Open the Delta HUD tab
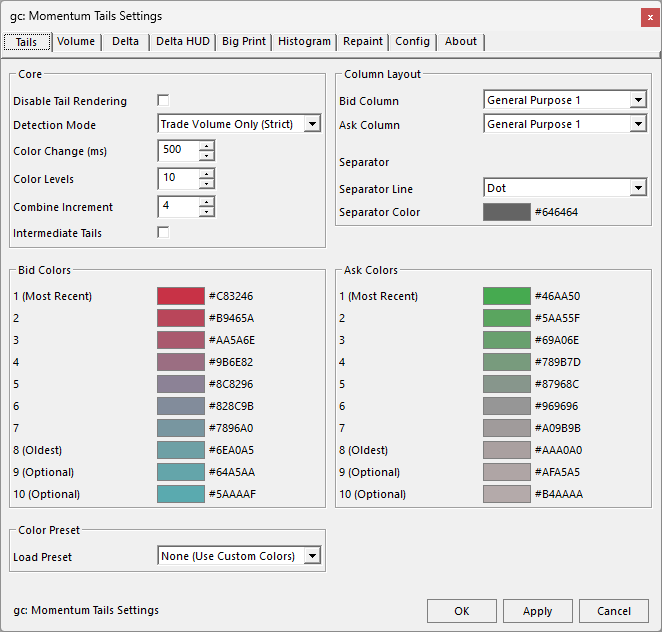Viewport: 662px width, 632px height. pos(182,41)
